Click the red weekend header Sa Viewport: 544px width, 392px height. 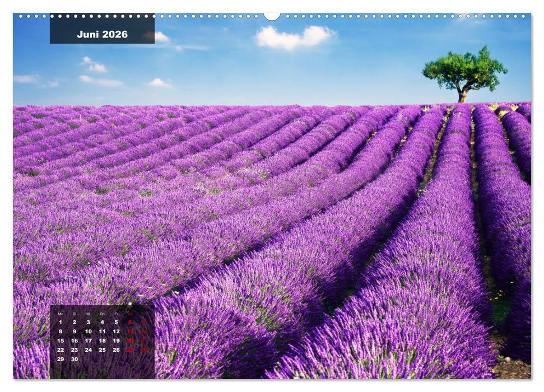pyautogui.click(x=130, y=314)
